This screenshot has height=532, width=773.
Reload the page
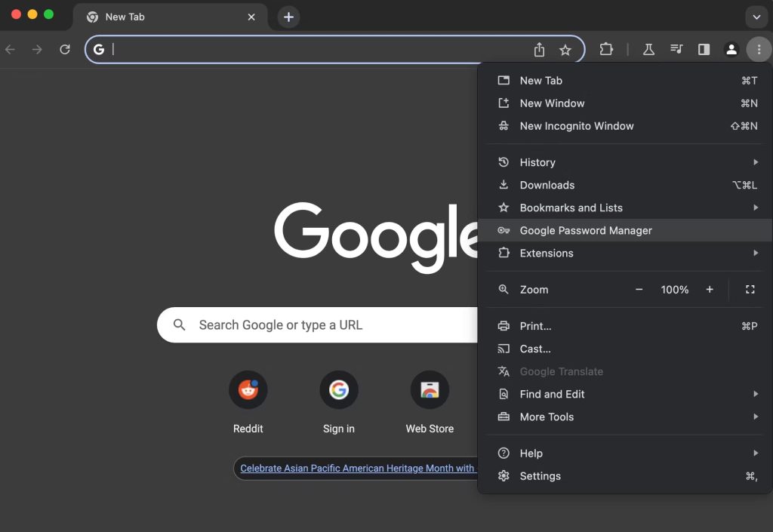(65, 48)
